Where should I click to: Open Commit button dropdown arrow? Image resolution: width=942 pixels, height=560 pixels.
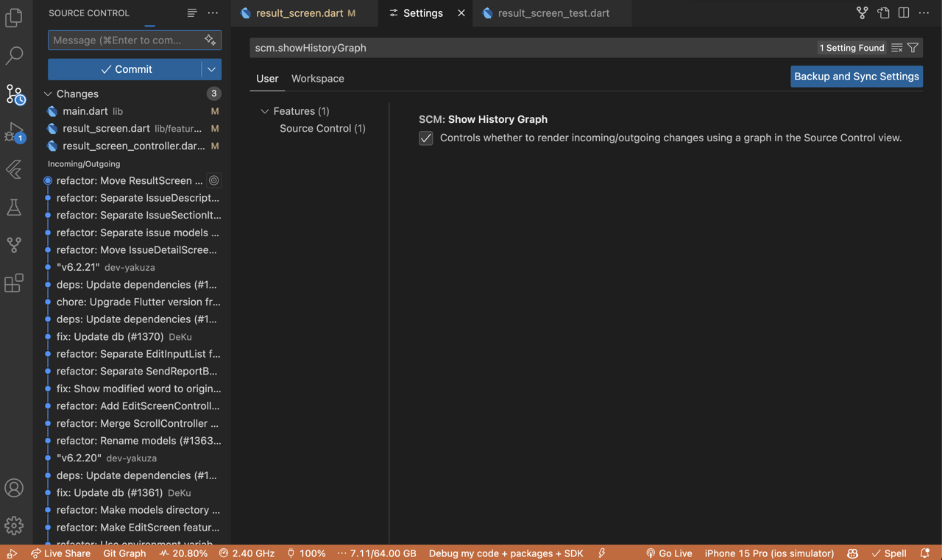(211, 69)
